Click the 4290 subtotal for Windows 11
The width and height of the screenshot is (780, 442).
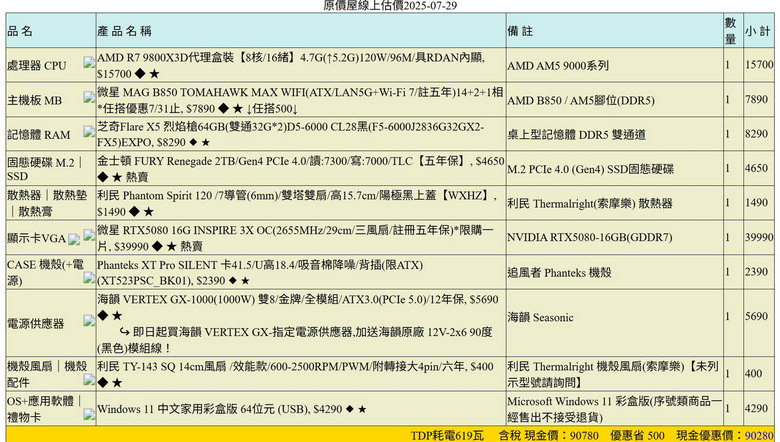click(756, 408)
